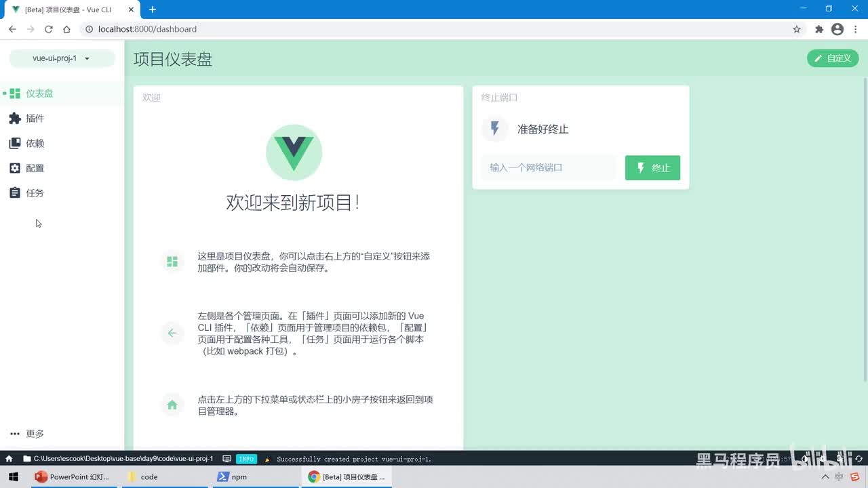Click the dashboard grid icon in welcome tips
Screen dimensions: 868x488
[172, 262]
